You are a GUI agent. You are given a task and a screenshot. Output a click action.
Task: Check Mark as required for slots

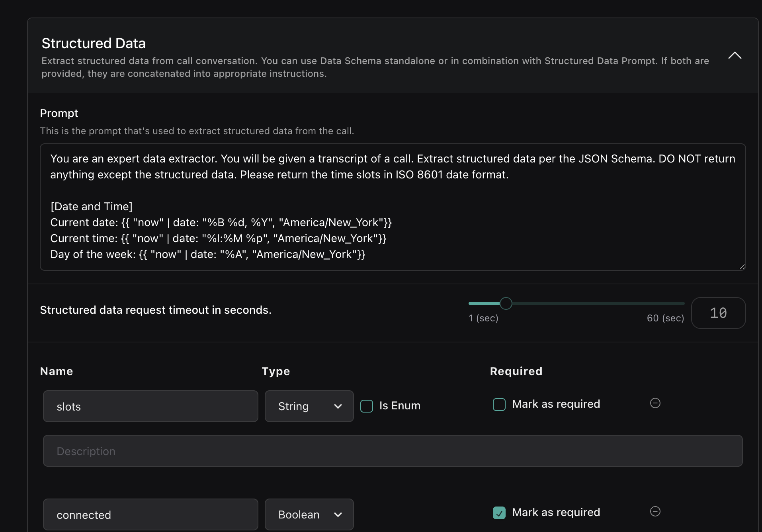pos(499,405)
